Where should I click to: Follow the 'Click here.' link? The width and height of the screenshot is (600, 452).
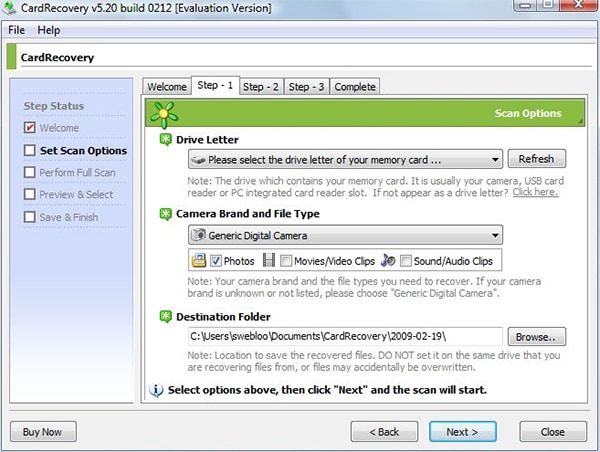coord(535,192)
